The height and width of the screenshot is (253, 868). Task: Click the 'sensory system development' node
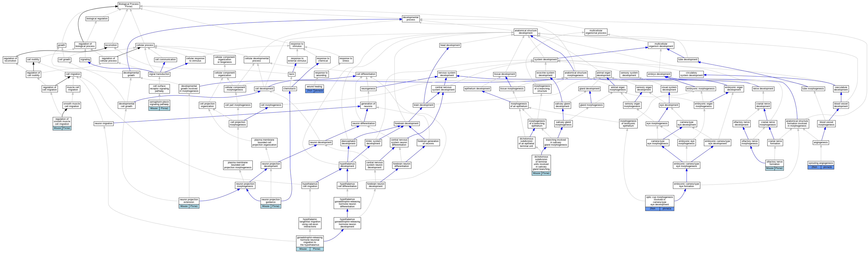(x=629, y=74)
